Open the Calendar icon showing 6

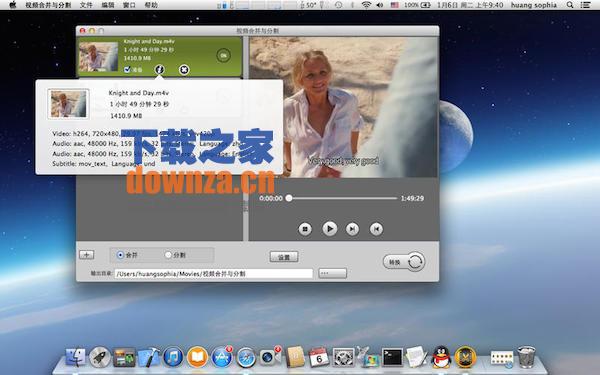(x=319, y=357)
